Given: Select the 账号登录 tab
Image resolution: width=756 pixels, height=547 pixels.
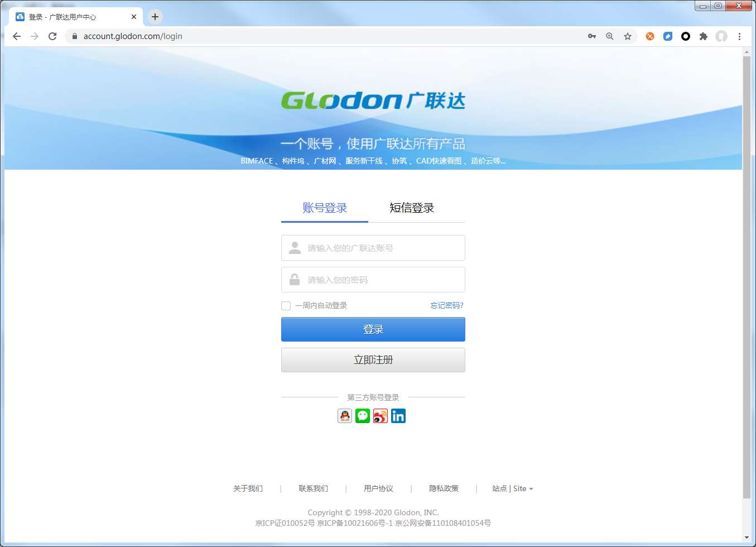Looking at the screenshot, I should coord(325,208).
